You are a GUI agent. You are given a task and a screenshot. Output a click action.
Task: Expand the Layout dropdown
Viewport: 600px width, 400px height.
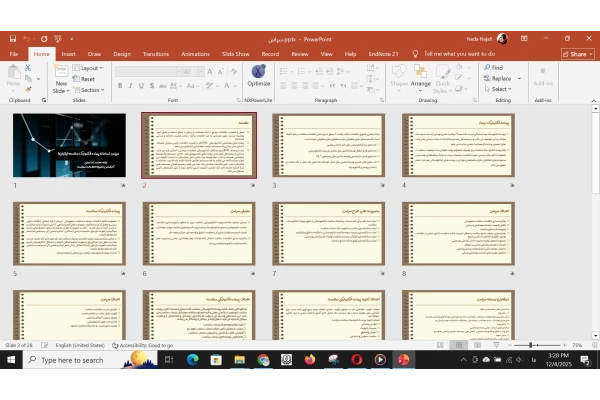89,68
